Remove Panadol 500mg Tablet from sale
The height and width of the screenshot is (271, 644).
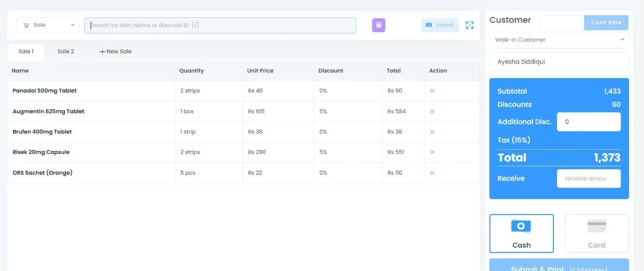tap(432, 91)
